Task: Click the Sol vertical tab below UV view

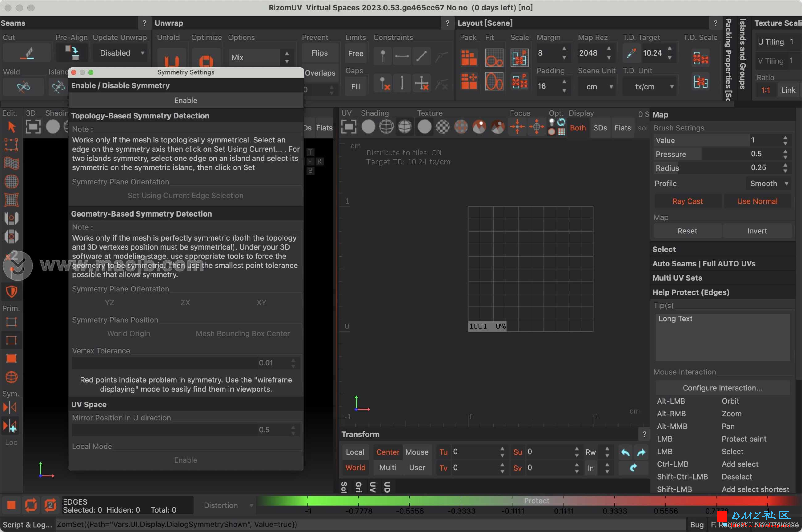Action: pos(344,487)
